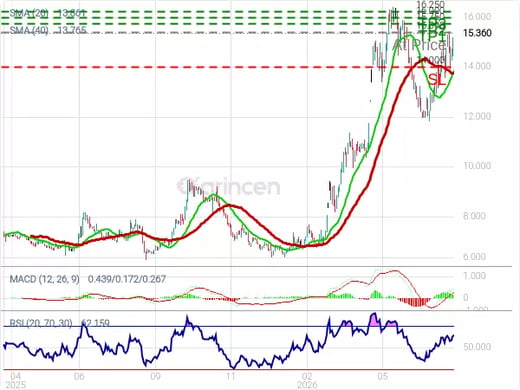Click the MACD (12, 26, 9) label
Screen dimensions: 520x390
pyautogui.click(x=45, y=279)
